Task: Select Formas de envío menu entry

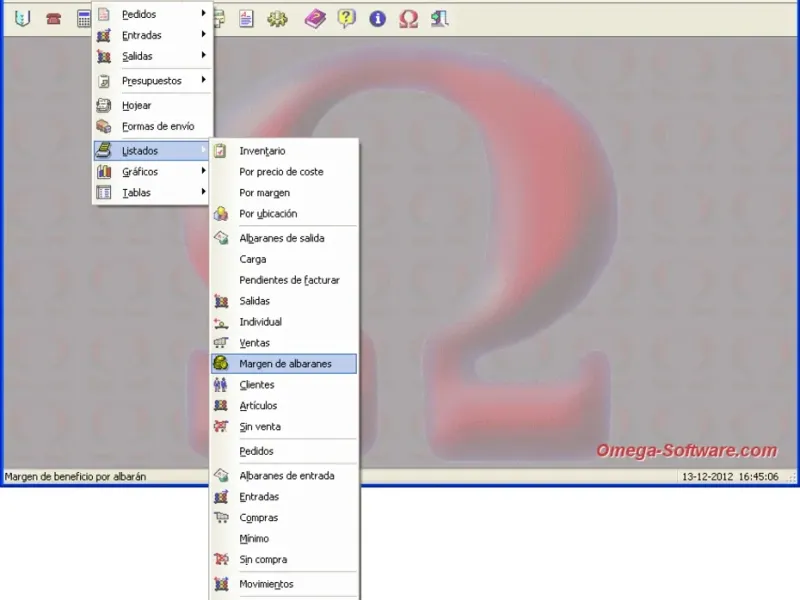Action: (152, 126)
